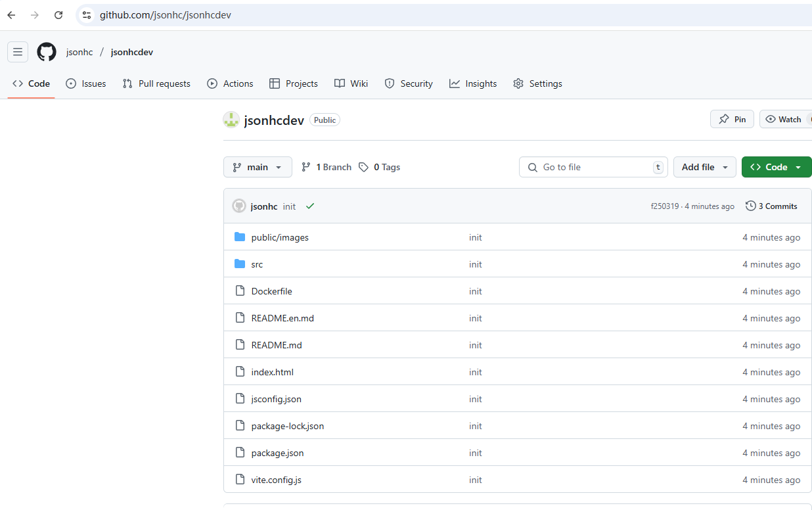
Task: Click jsonhc avatar in commit row
Action: coord(239,206)
